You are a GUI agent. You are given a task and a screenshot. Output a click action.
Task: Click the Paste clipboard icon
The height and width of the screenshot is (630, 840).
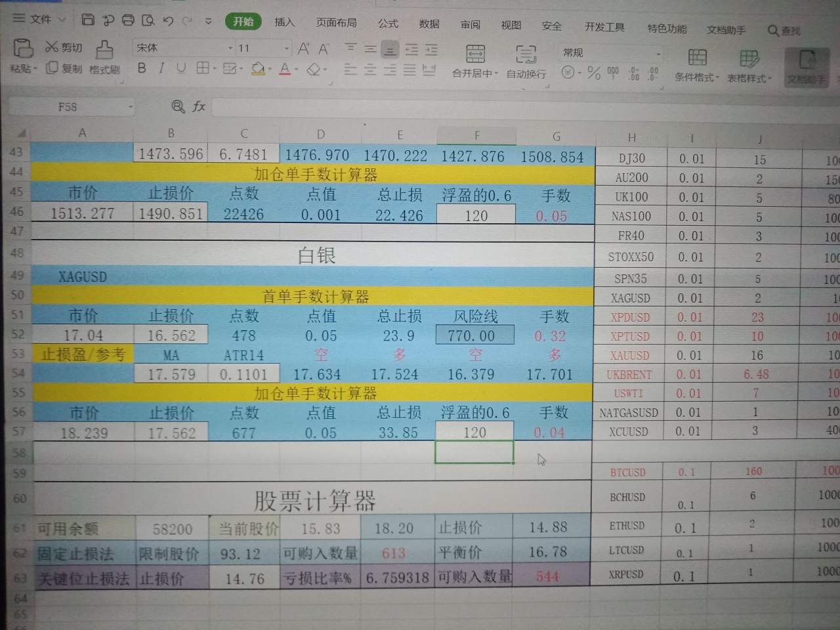[23, 47]
